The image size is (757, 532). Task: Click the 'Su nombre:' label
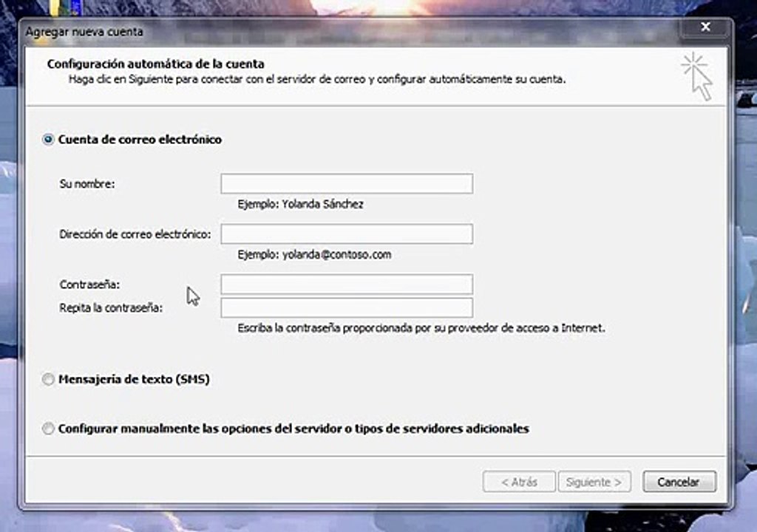point(87,184)
